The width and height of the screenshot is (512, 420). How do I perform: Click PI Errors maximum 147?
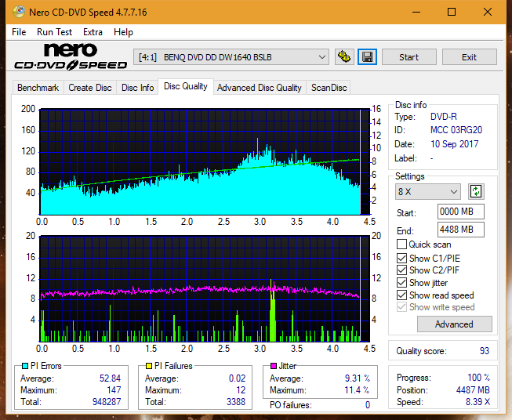tap(114, 390)
